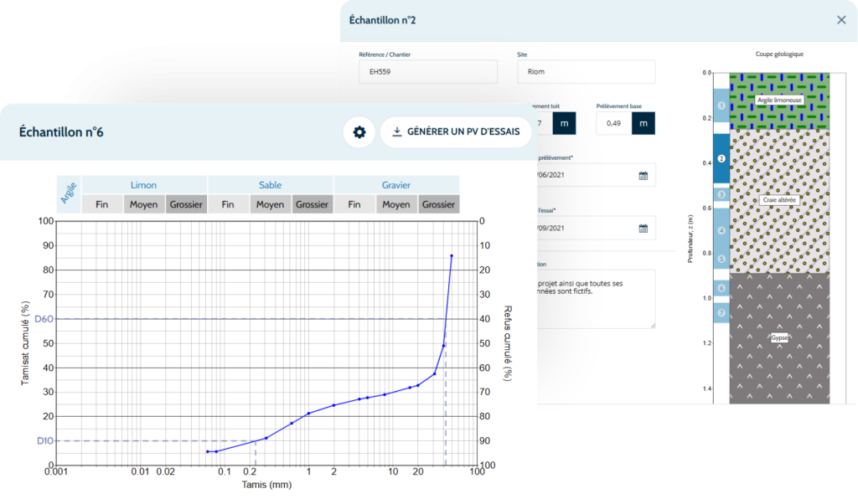Select the Limon header in grain classification
The image size is (858, 504).
(144, 184)
